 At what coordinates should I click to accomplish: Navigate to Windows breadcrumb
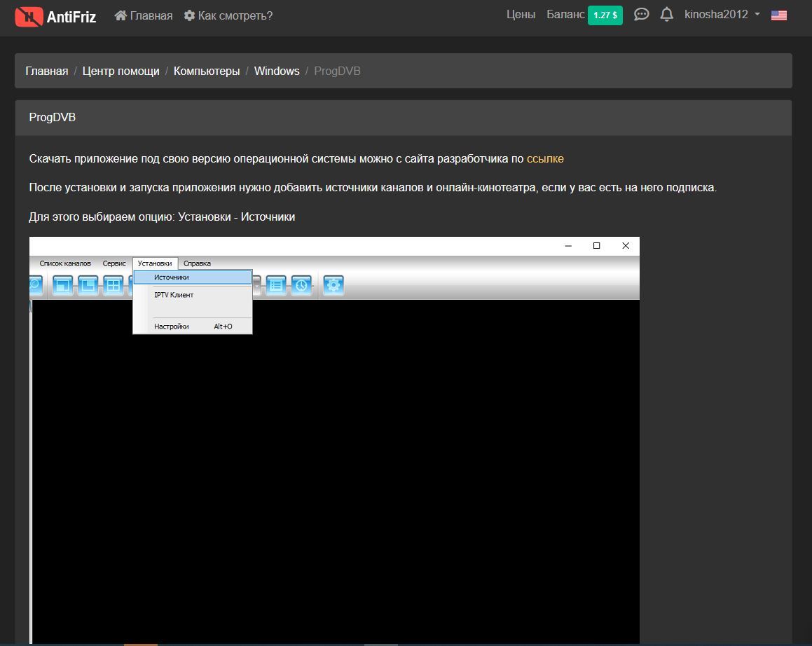tap(277, 71)
